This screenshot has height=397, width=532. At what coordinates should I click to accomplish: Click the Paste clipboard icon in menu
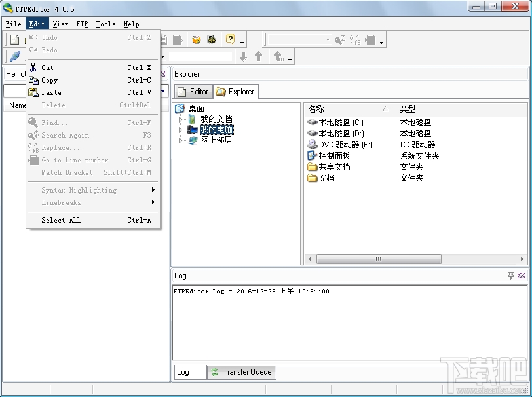pos(33,92)
